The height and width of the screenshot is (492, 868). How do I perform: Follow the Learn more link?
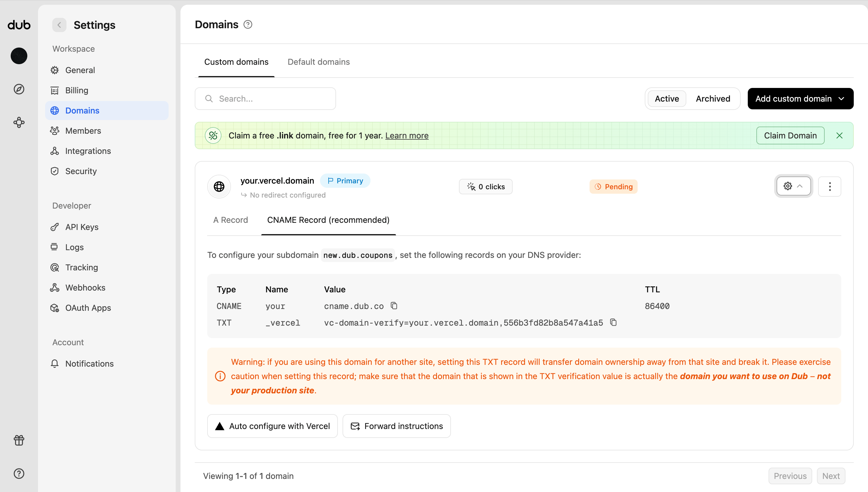pyautogui.click(x=407, y=135)
